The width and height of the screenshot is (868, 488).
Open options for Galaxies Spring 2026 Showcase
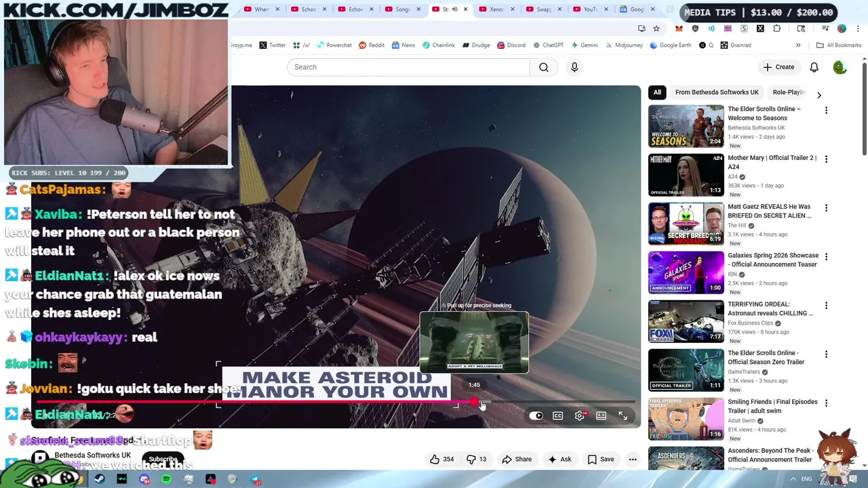(x=826, y=257)
